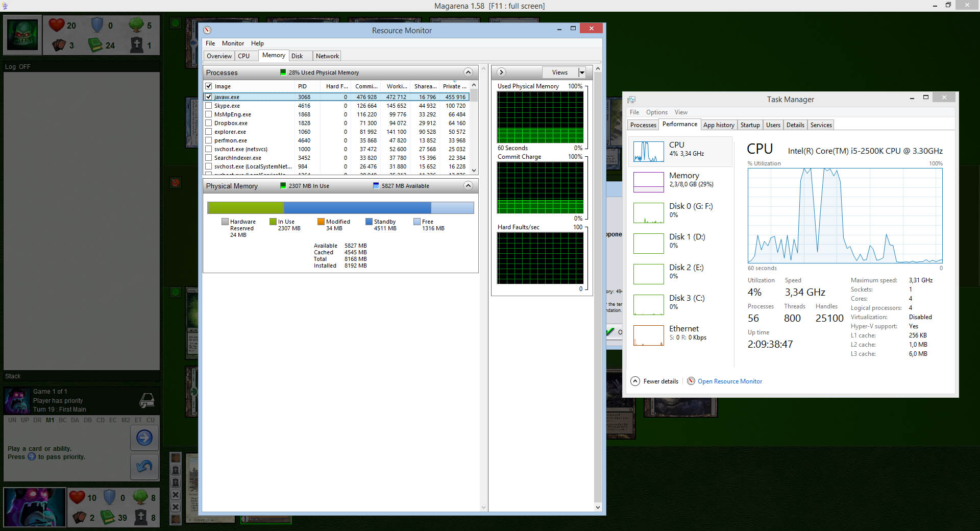Select the CPU graph thumbnail in Task Manager
980x531 pixels.
coord(648,152)
